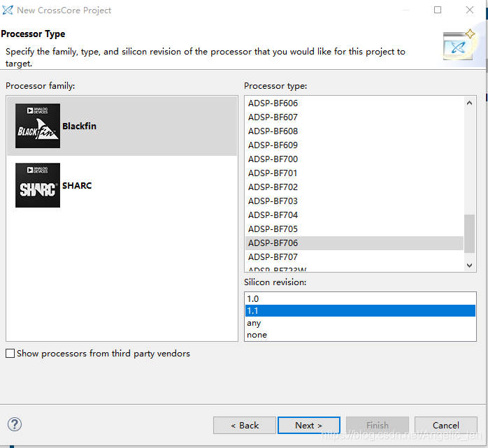Select ADSP-BF704 processor type
Screen dimensions: 488x448
(x=354, y=215)
